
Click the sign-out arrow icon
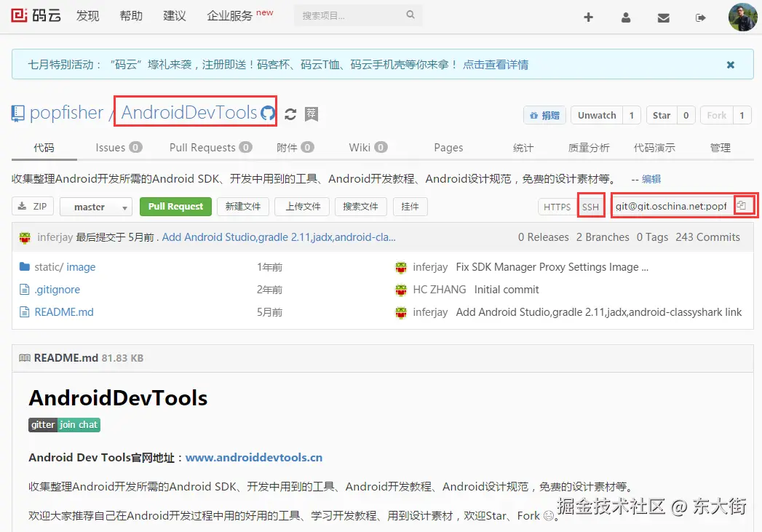pos(701,18)
